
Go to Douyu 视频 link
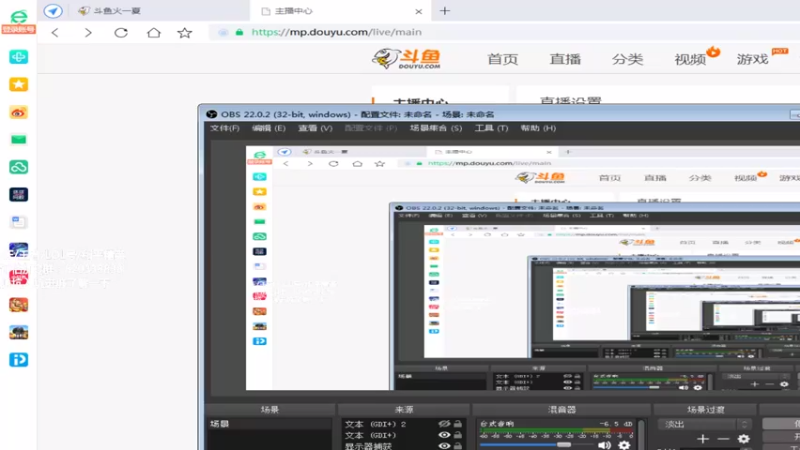click(x=690, y=59)
